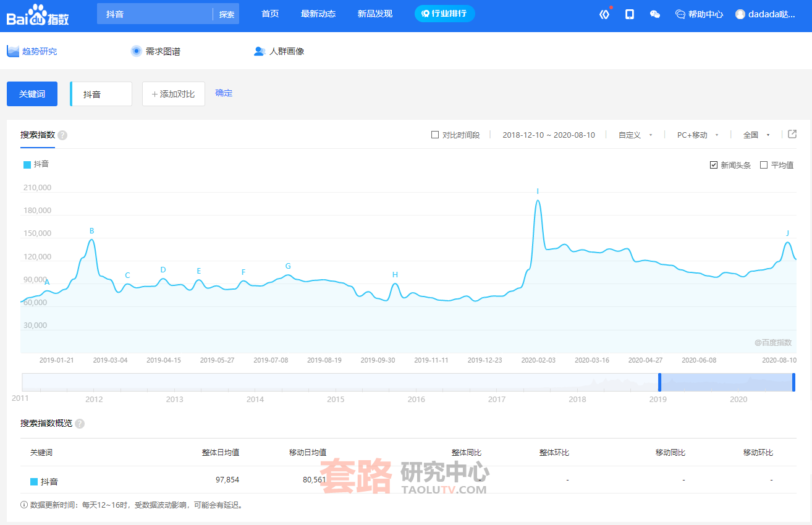Viewport: 812px width, 525px height.
Task: Switch to the 趋势研究 tab
Action: tap(32, 51)
